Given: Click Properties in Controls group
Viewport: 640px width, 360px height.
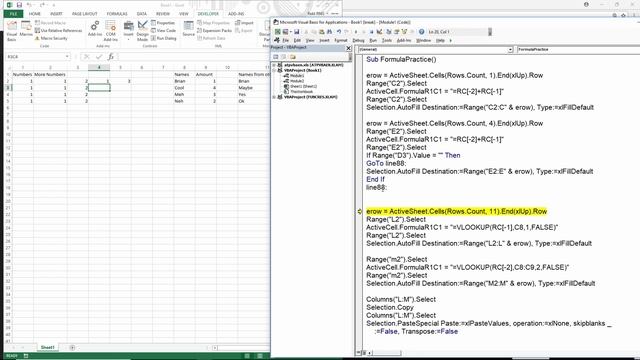Looking at the screenshot, I should 163,23.
